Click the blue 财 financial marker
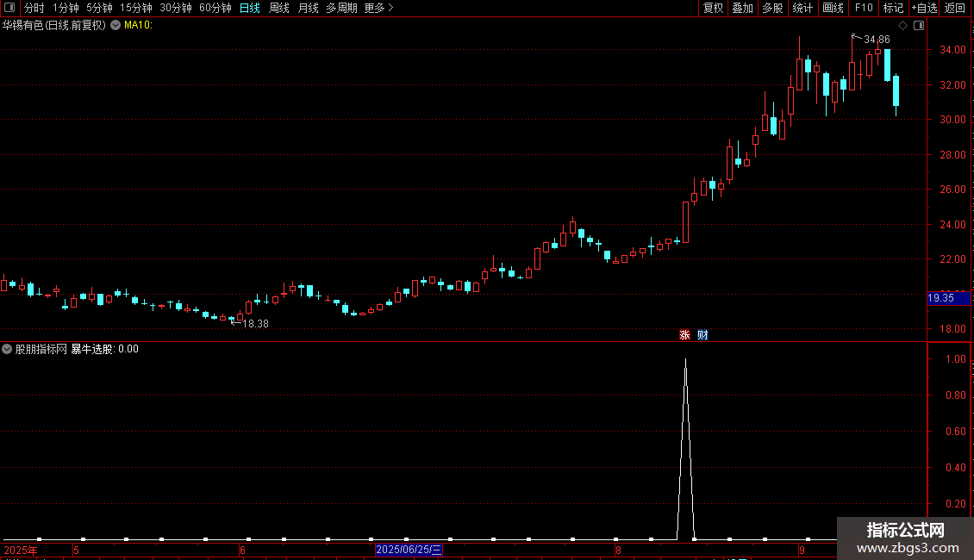The image size is (974, 560). coord(702,334)
